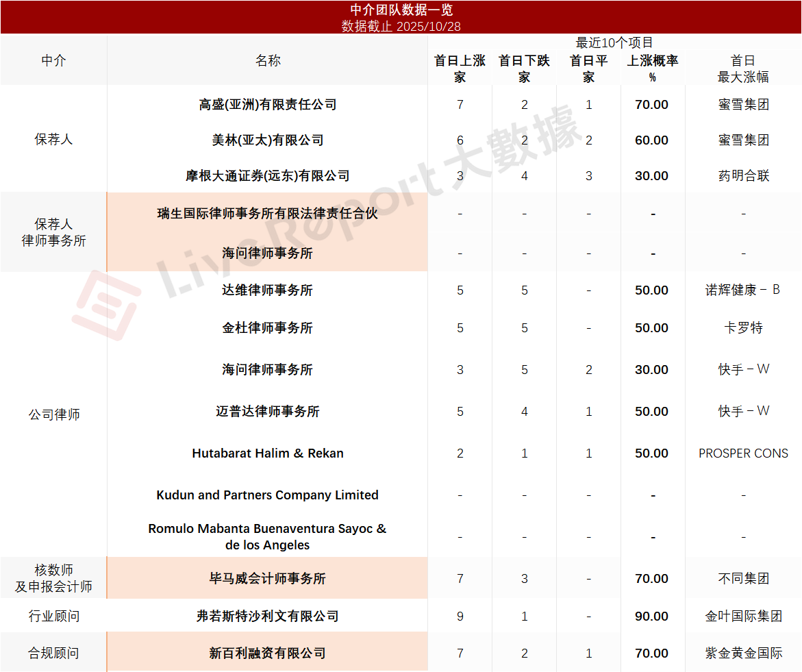Click 快手－W in the 海问 row
This screenshot has width=802, height=672.
click(x=744, y=369)
